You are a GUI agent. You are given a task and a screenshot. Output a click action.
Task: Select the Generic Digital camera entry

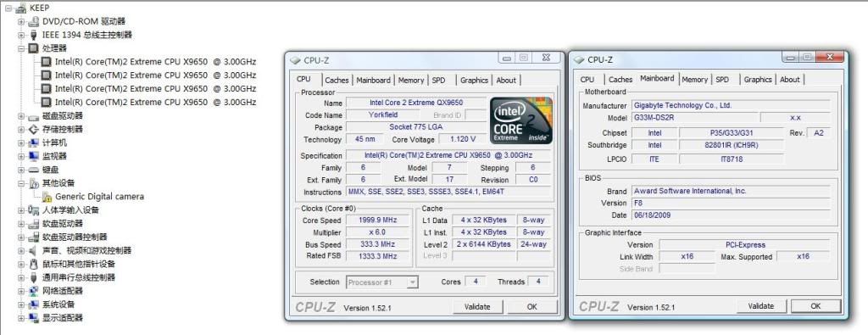[x=99, y=197]
